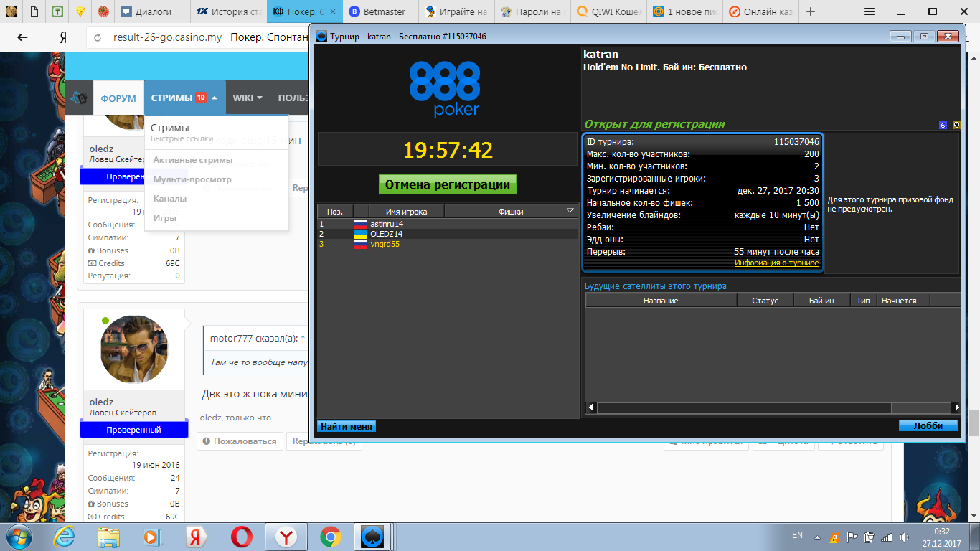Select 'Каналы' from the streams menu

tap(170, 199)
